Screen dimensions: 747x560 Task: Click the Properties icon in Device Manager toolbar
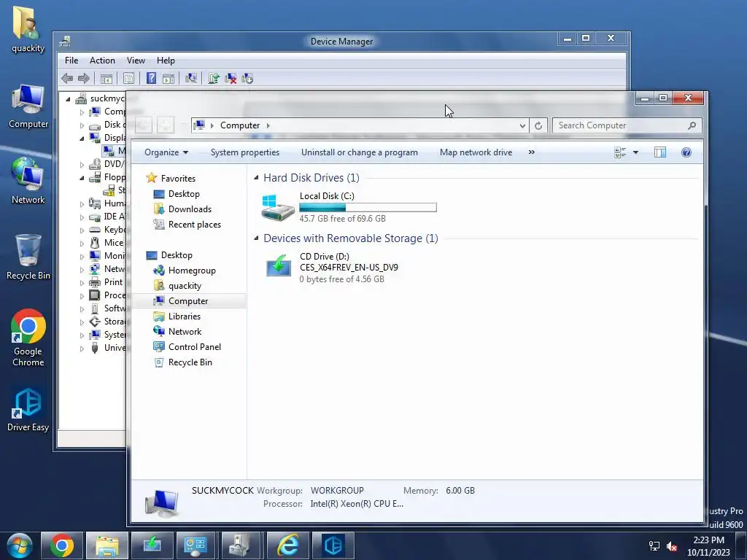pos(128,78)
